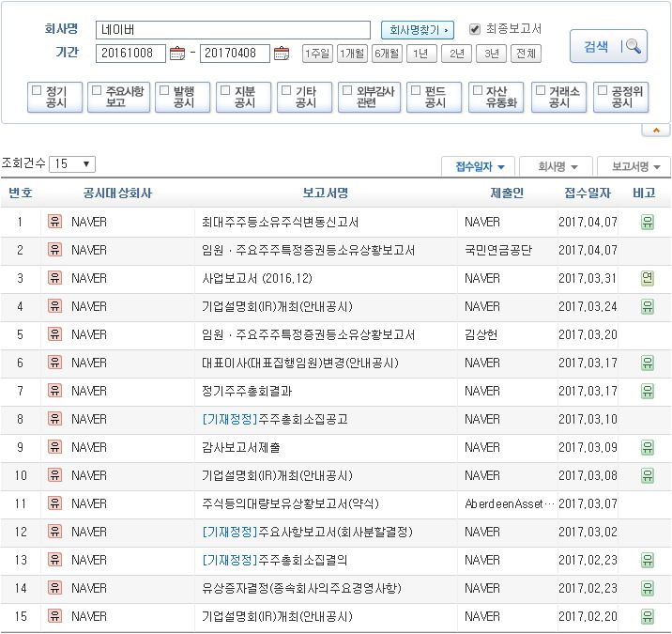The height and width of the screenshot is (634, 672).
Task: Open start date calendar picker icon
Action: 177,54
